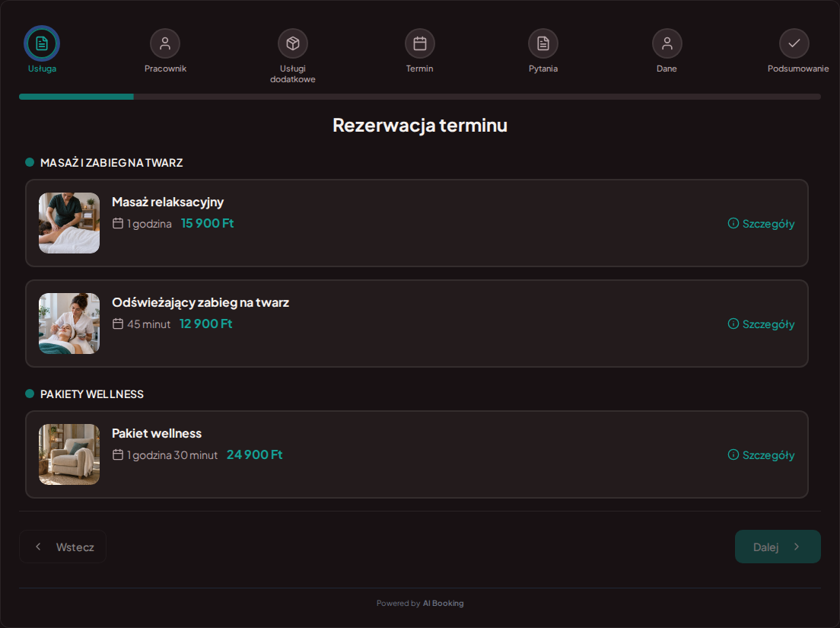Click the PAKIETY WELLNESS heading
Image resolution: width=840 pixels, height=628 pixels.
[x=91, y=394]
